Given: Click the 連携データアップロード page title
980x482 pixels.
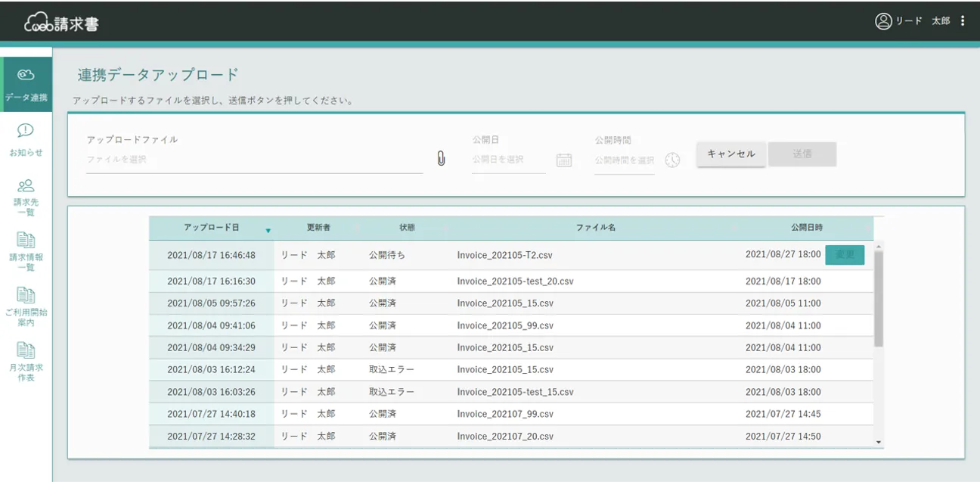Looking at the screenshot, I should (158, 75).
